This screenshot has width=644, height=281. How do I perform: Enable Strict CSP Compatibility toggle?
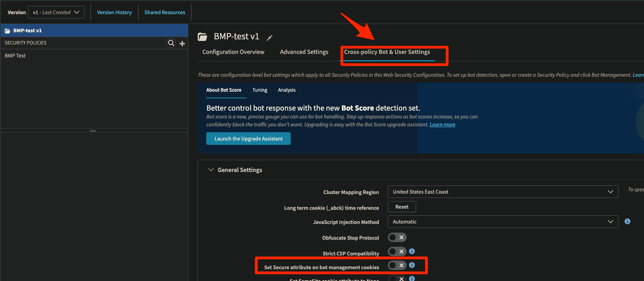tap(397, 251)
